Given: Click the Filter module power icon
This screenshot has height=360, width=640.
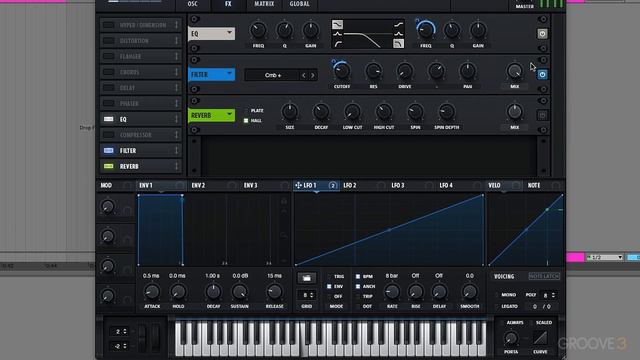Looking at the screenshot, I should [542, 75].
